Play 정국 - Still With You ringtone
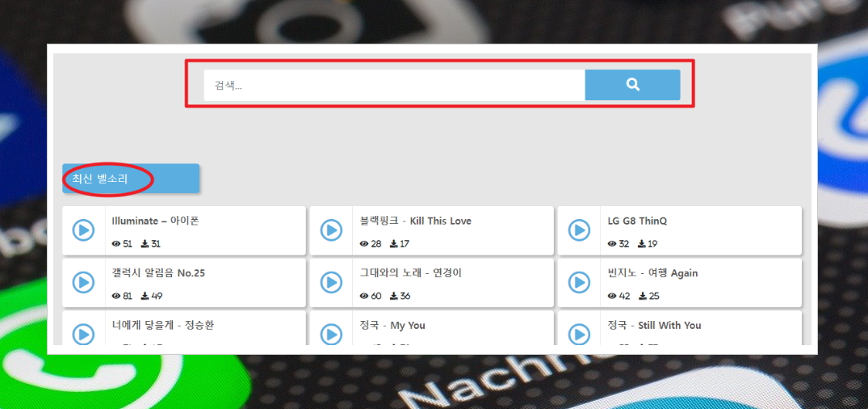This screenshot has width=868, height=409. pyautogui.click(x=579, y=334)
